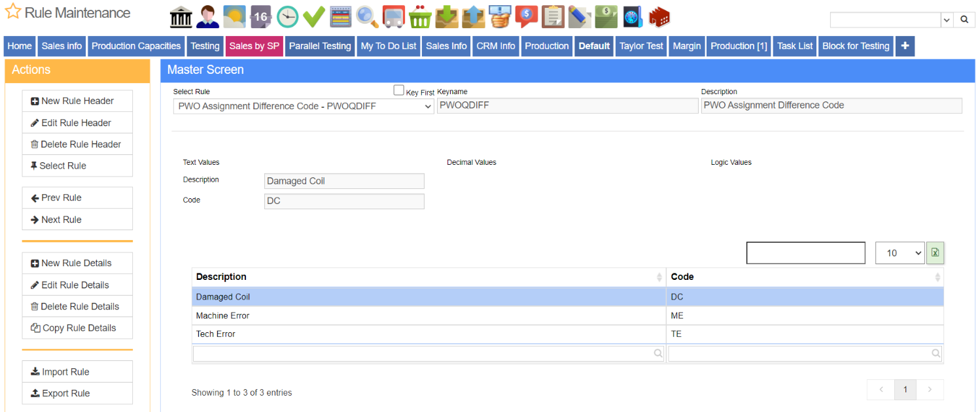Select the Tech Error row
Image resolution: width=980 pixels, height=412 pixels.
(x=567, y=334)
